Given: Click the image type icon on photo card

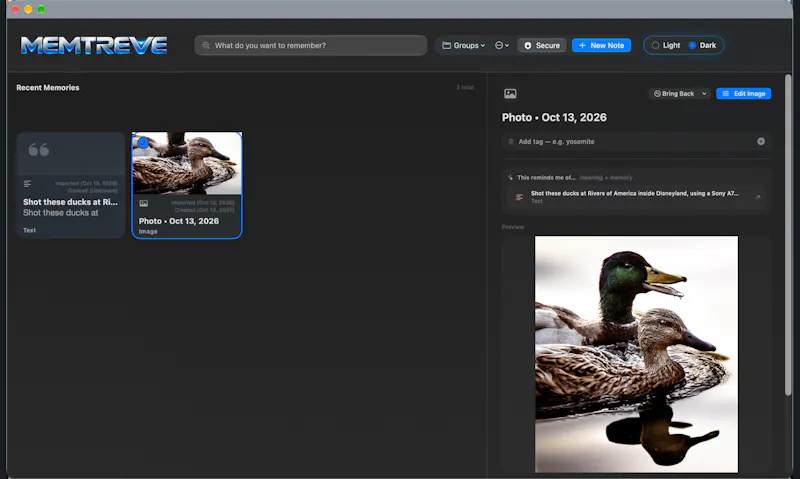Looking at the screenshot, I should (x=144, y=204).
